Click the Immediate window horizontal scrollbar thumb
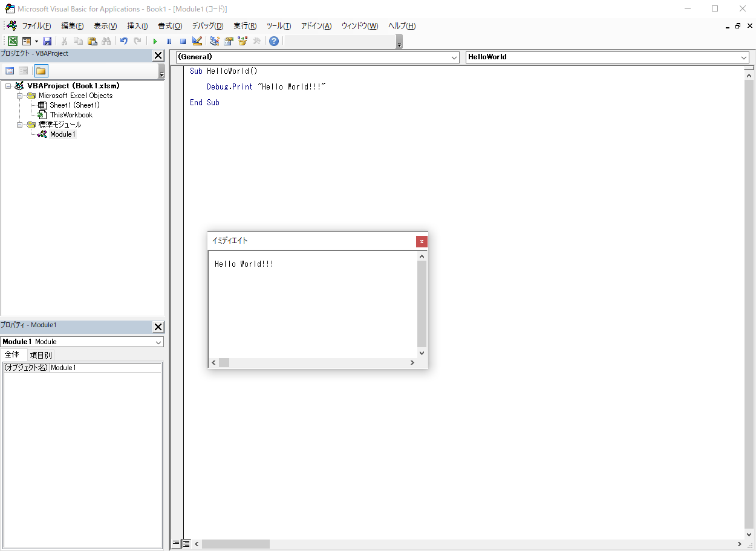756x551 pixels. 224,362
